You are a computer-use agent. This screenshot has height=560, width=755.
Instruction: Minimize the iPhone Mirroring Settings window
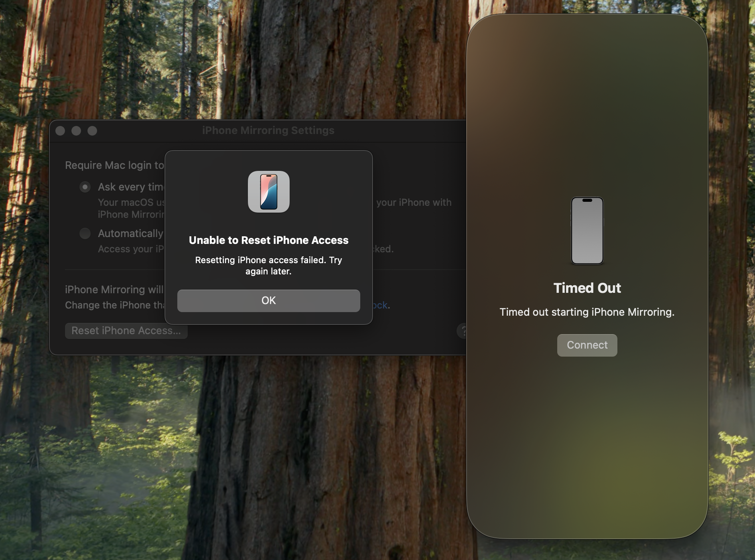[76, 131]
